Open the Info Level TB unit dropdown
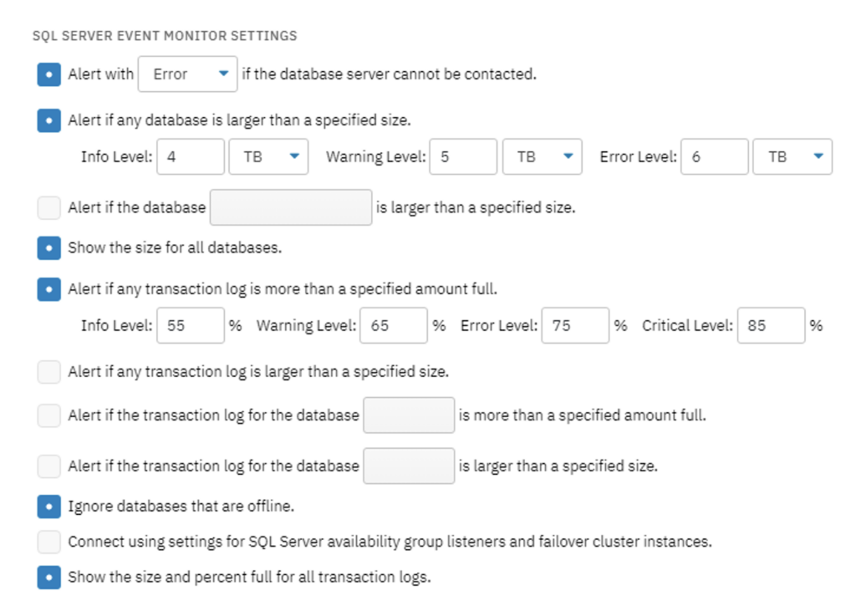 (268, 156)
